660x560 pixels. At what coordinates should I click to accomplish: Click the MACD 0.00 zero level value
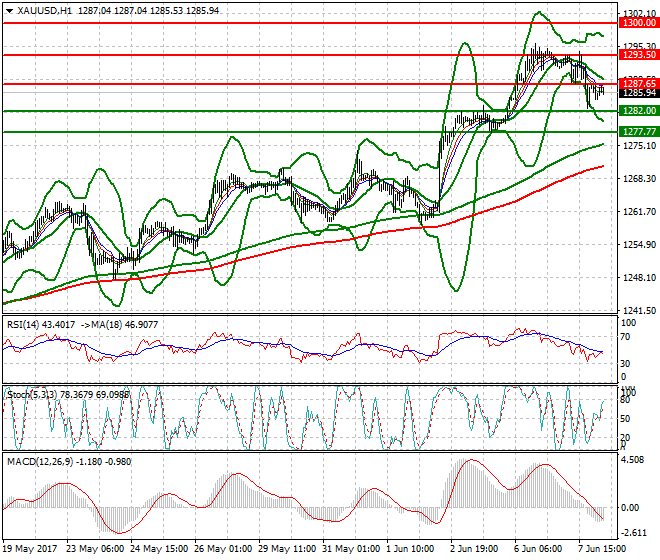pos(630,508)
